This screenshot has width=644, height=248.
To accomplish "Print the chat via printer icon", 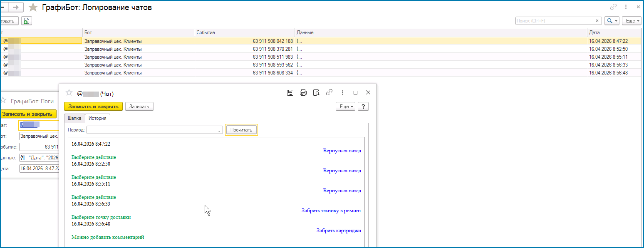I will (303, 93).
